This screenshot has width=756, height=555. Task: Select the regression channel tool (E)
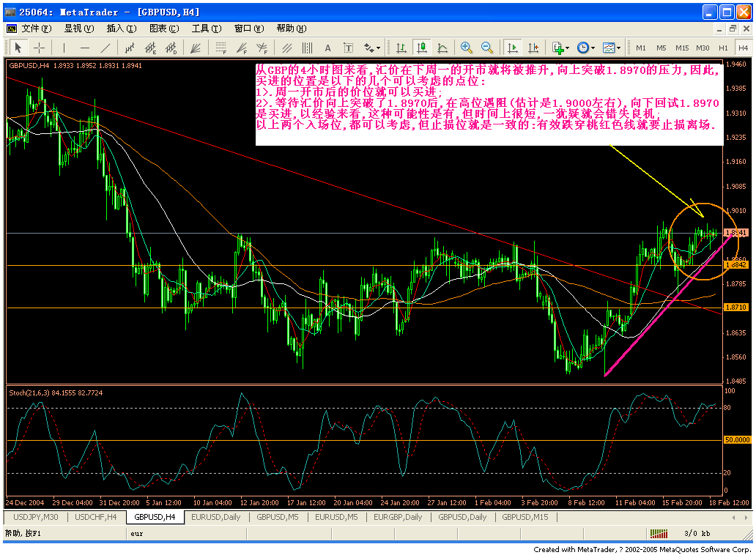pyautogui.click(x=150, y=48)
